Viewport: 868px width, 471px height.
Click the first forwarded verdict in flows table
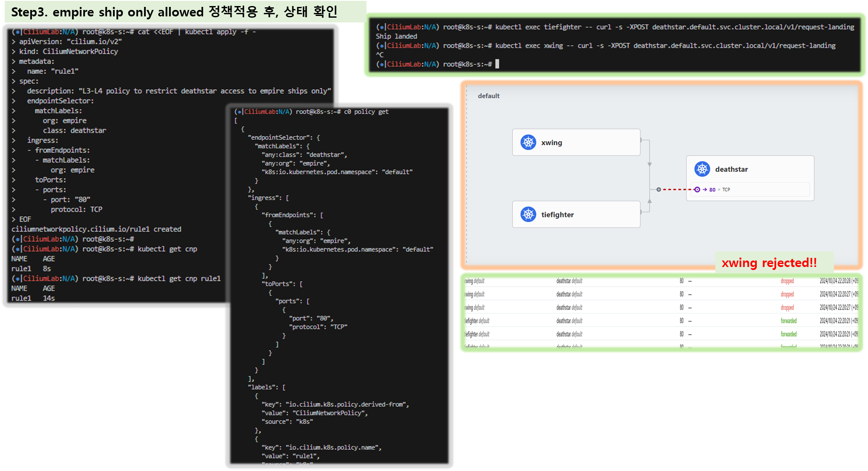tap(788, 321)
